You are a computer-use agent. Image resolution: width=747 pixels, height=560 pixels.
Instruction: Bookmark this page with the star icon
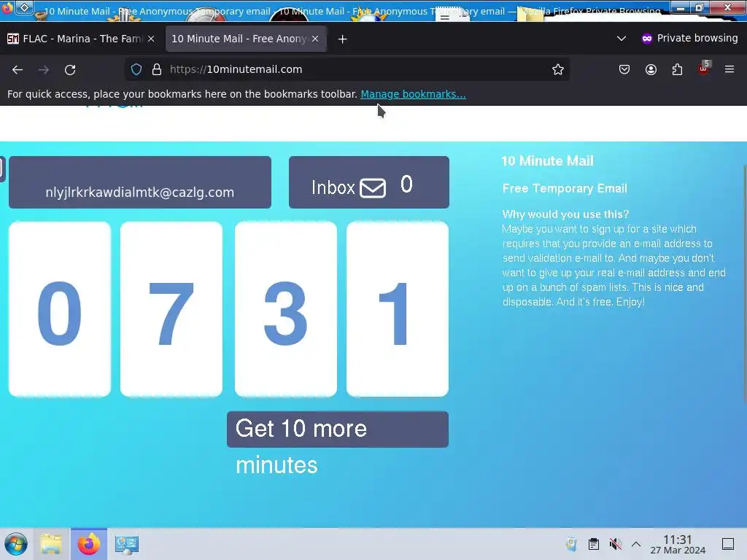pyautogui.click(x=558, y=69)
